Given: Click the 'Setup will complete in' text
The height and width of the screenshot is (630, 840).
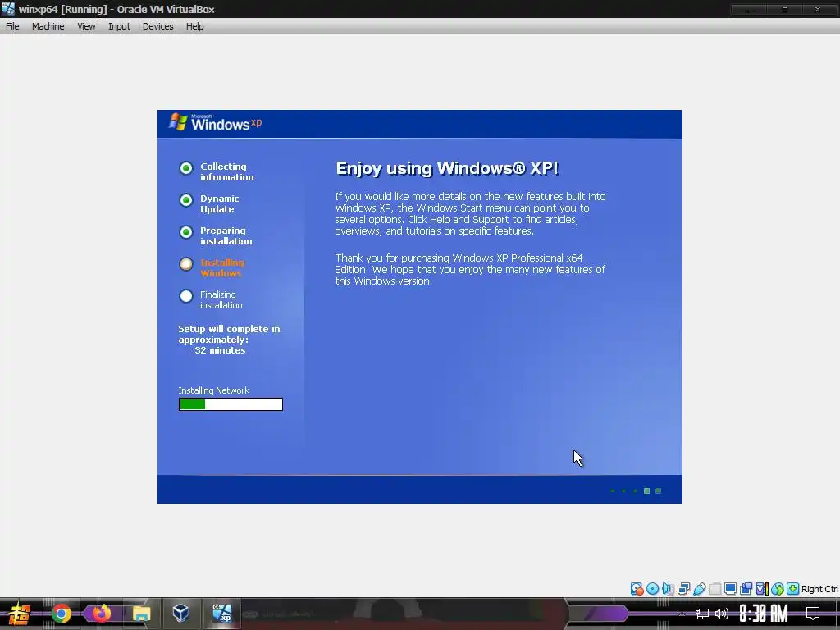Looking at the screenshot, I should coord(229,329).
